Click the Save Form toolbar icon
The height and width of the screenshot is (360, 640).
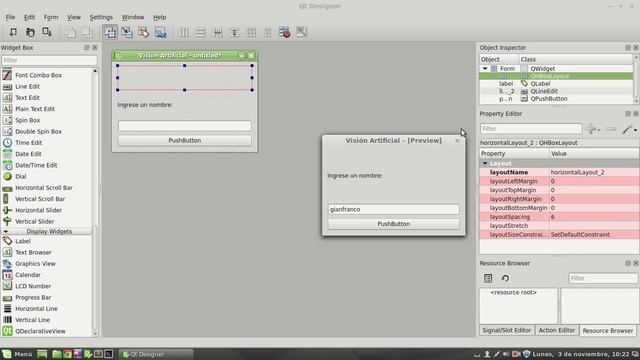coord(47,32)
